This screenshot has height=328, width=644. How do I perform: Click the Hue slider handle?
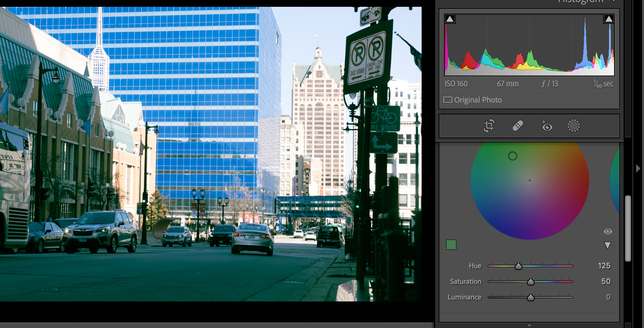click(x=519, y=266)
